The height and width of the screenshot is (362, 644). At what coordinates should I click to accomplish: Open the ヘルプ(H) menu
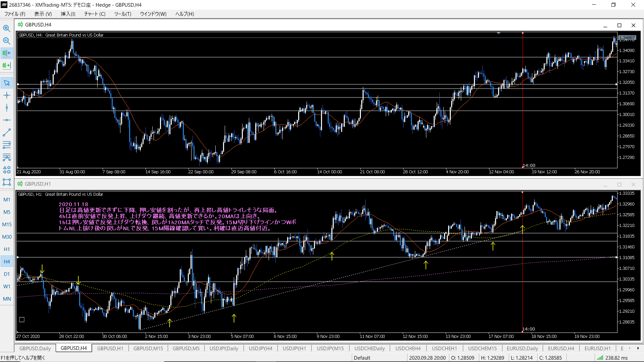point(185,14)
